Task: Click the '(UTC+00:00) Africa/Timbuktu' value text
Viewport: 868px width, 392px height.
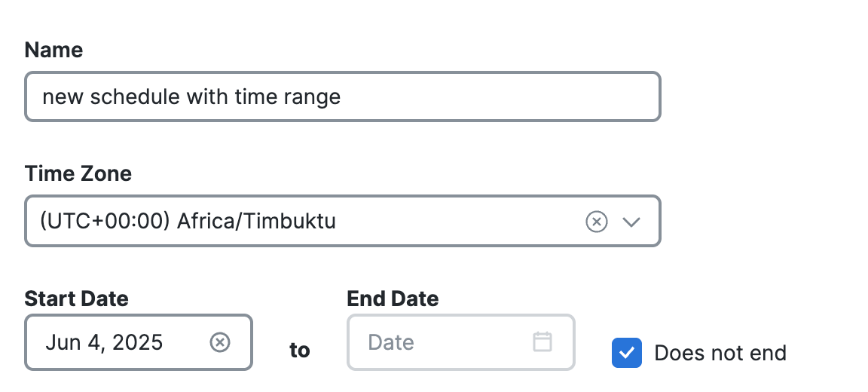Action: [x=188, y=222]
